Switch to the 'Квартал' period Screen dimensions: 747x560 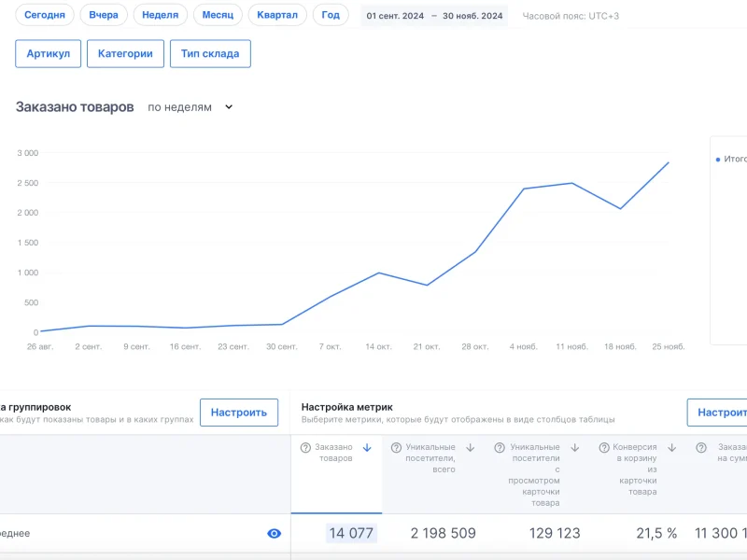tap(276, 15)
